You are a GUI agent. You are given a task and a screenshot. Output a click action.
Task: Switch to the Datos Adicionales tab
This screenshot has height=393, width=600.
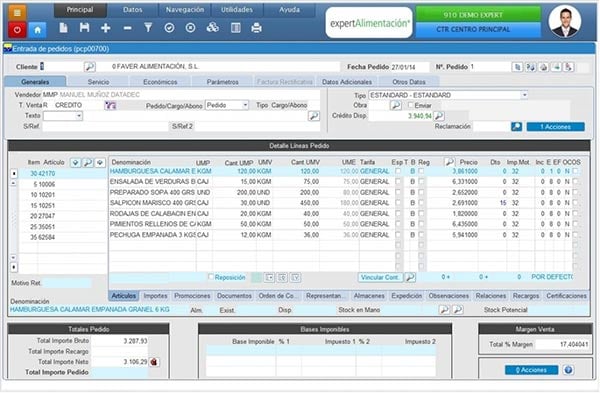pyautogui.click(x=347, y=82)
